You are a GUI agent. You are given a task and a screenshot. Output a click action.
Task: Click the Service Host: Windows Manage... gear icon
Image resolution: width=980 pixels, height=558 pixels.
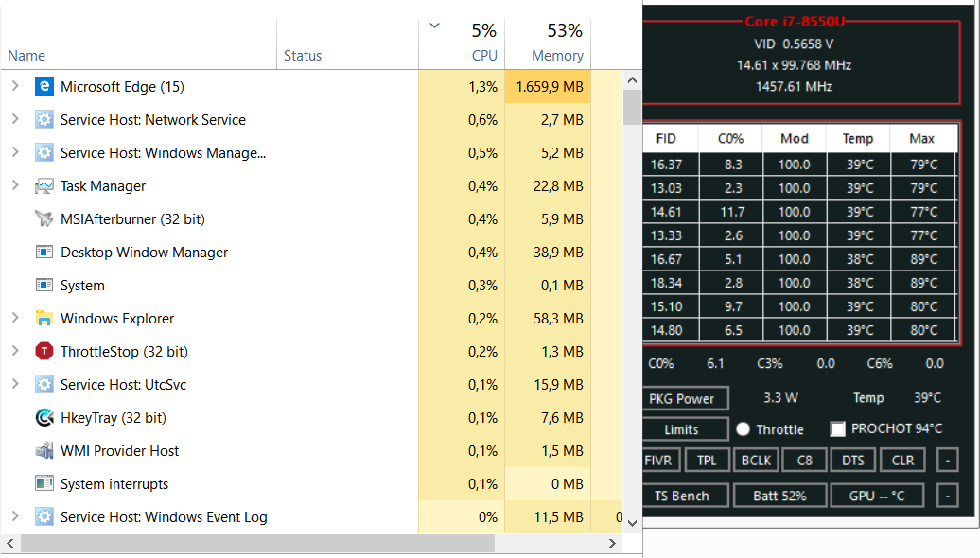point(44,152)
